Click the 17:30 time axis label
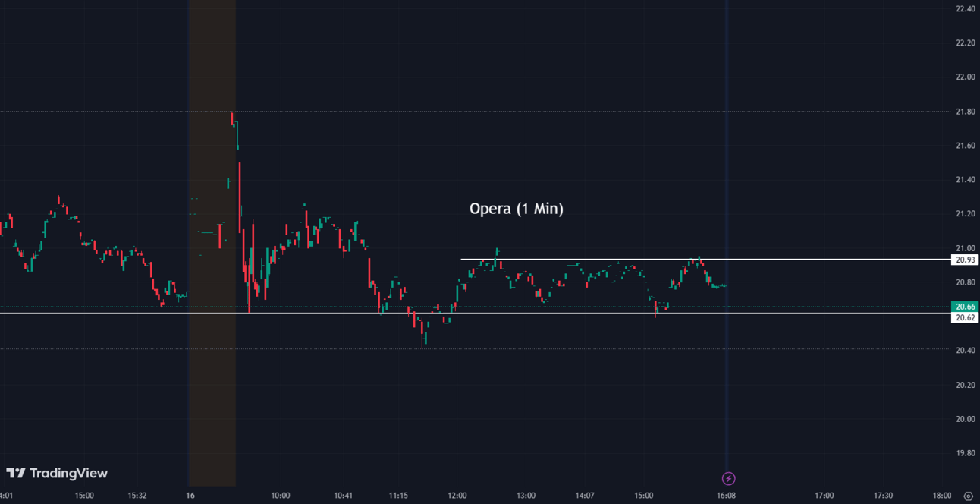The height and width of the screenshot is (504, 980). click(x=883, y=496)
